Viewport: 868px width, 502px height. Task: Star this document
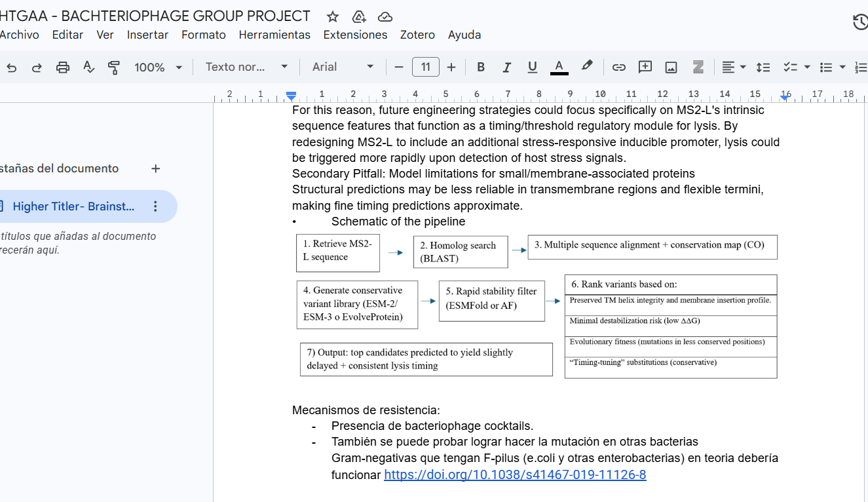coord(333,16)
